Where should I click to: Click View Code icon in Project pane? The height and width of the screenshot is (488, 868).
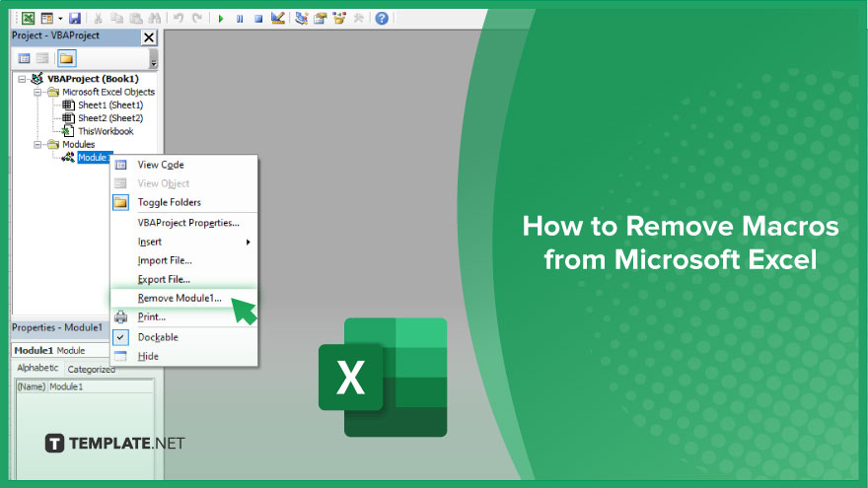pos(24,58)
